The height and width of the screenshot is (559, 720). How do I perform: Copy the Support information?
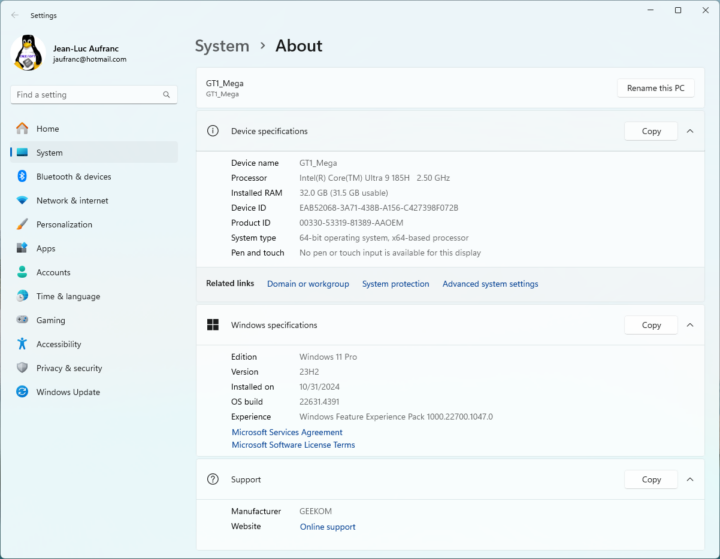[x=651, y=480]
